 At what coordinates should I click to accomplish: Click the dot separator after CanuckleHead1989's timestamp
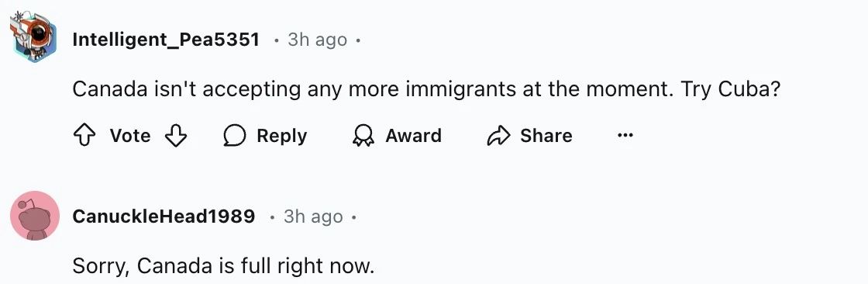click(354, 217)
